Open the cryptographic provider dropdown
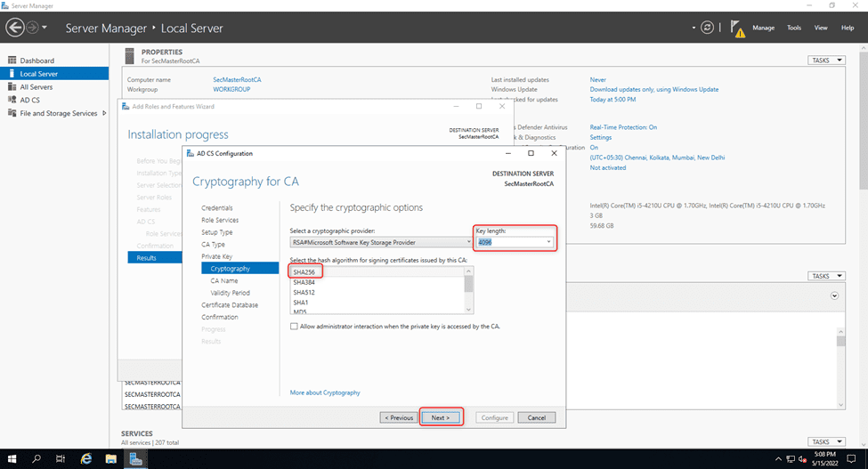868x469 pixels. click(x=468, y=242)
